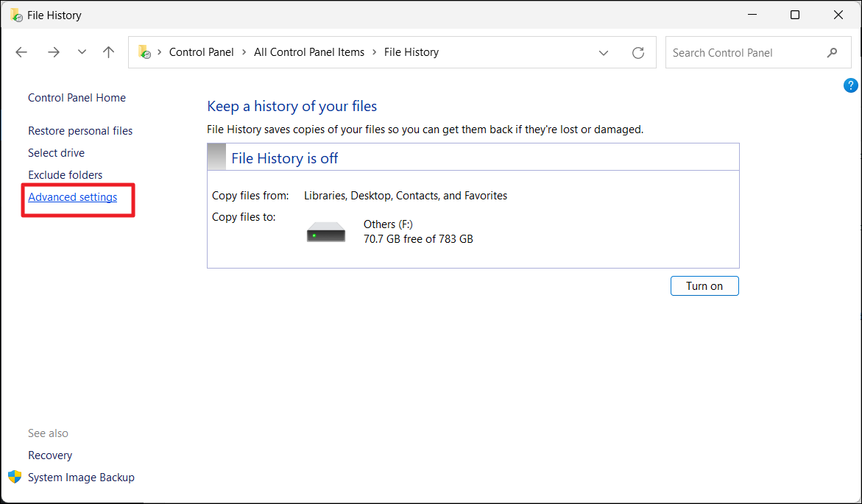Image resolution: width=862 pixels, height=504 pixels.
Task: Open System Image Backup link
Action: point(81,478)
